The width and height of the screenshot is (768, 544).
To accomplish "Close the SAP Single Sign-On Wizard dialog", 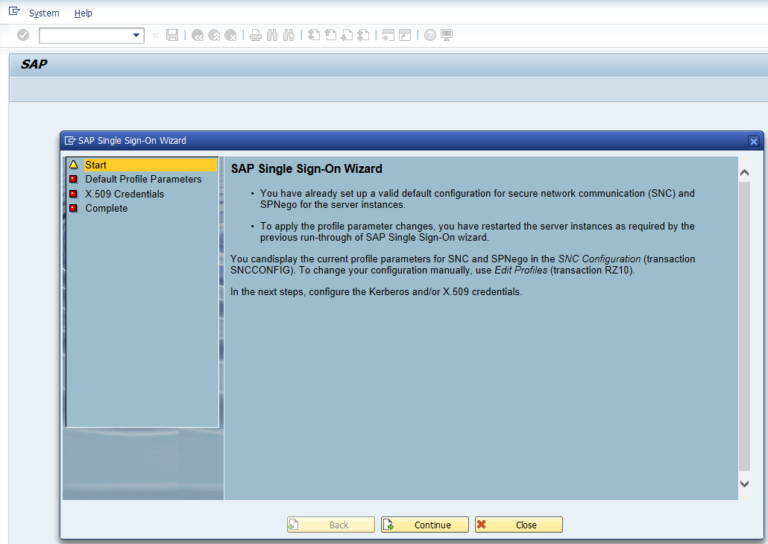I will point(753,142).
